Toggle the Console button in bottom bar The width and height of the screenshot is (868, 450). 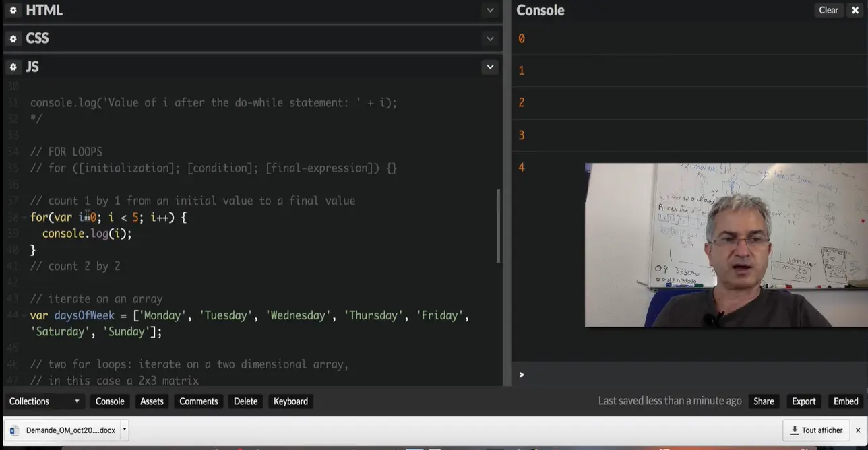coord(110,401)
